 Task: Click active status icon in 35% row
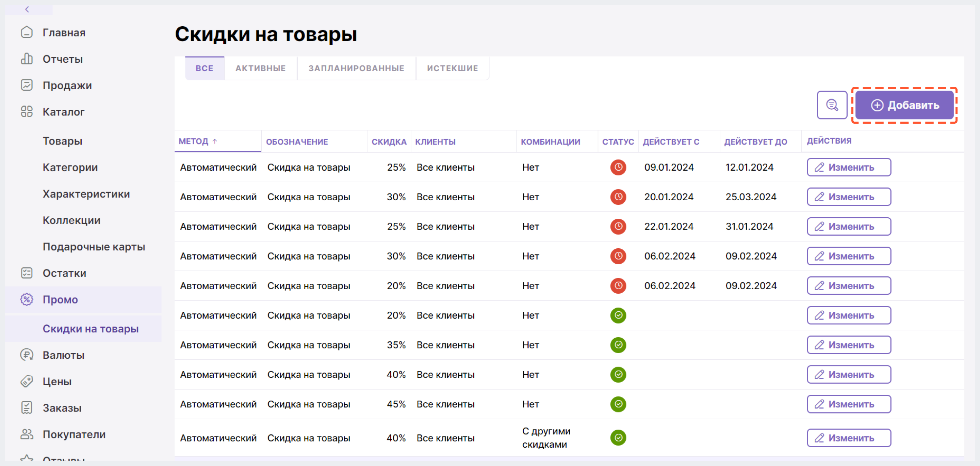coord(618,345)
